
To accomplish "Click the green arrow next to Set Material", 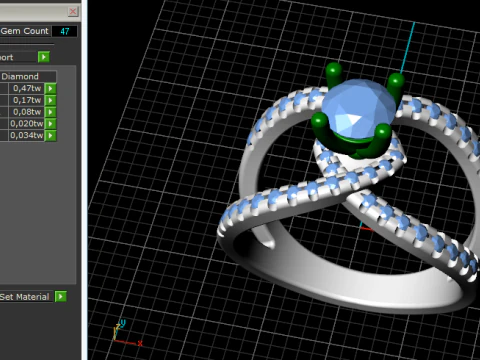I will tap(61, 296).
